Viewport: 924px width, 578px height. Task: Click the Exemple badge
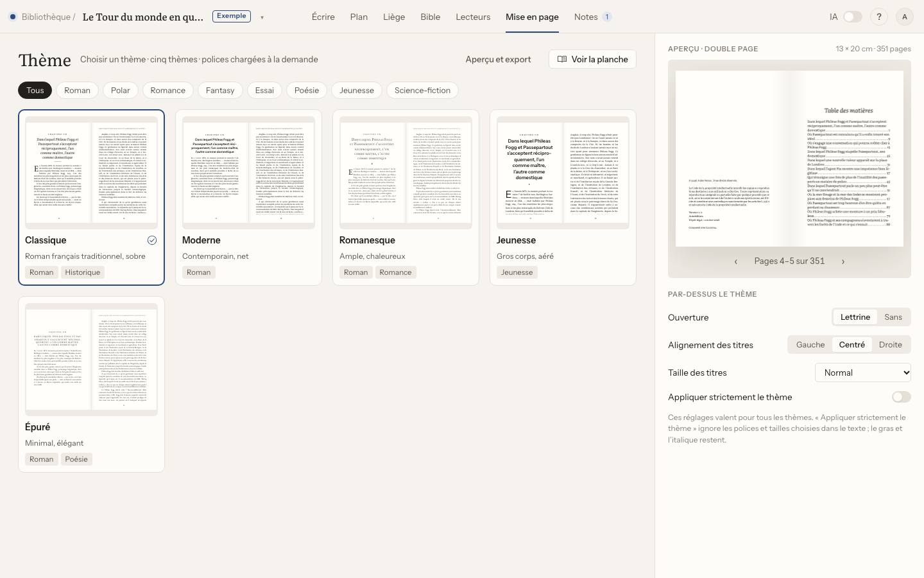[231, 16]
